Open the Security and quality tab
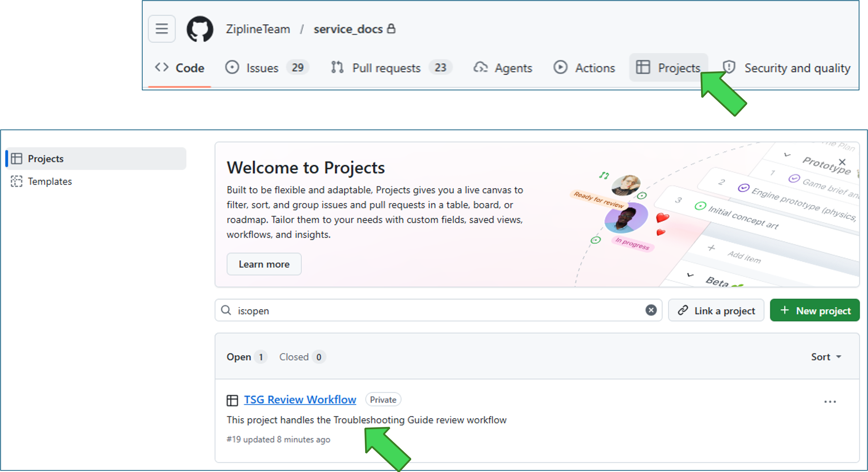Viewport: 868px width, 472px height. pos(787,68)
